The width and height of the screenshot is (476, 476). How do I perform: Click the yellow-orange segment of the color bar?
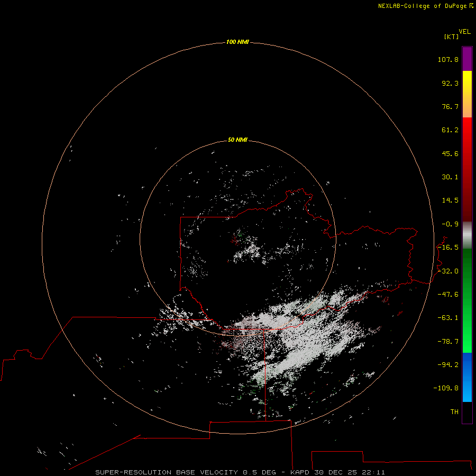467,94
